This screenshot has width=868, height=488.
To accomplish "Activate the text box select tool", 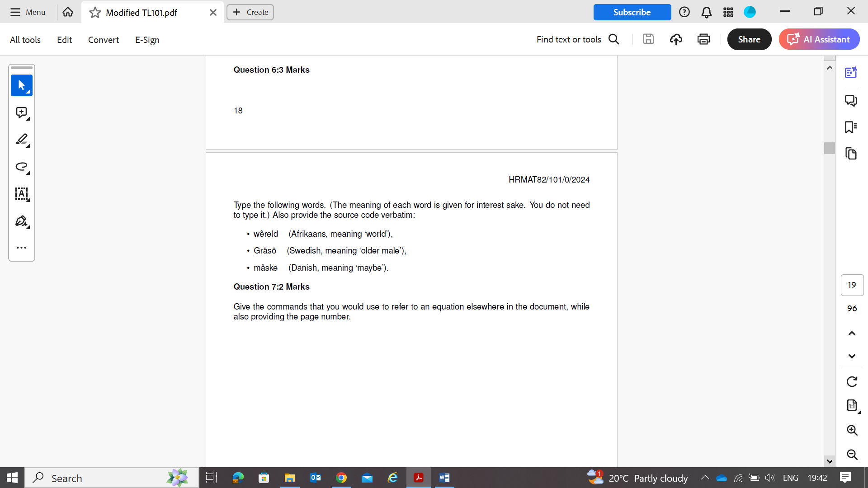I will coord(21,194).
